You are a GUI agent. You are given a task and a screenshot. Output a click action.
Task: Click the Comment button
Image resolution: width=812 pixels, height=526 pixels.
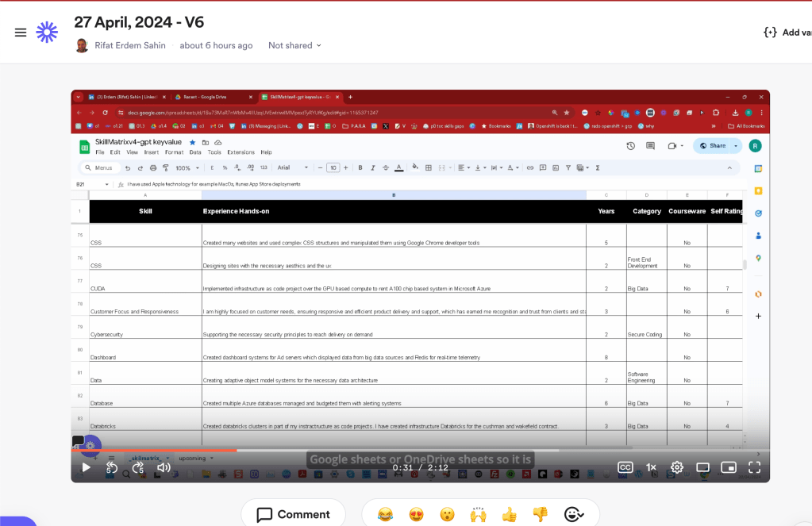click(x=293, y=514)
